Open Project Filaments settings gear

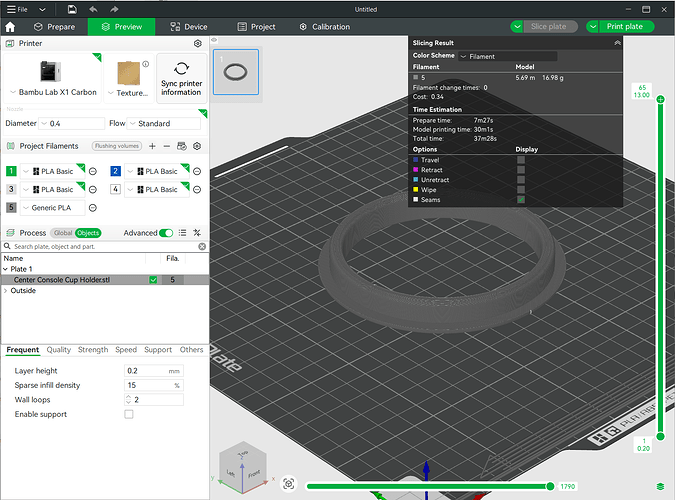[x=197, y=146]
